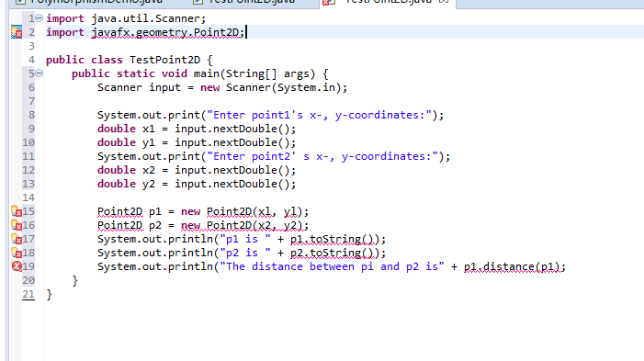Click the string "p2 is " on line 18

click(x=245, y=253)
